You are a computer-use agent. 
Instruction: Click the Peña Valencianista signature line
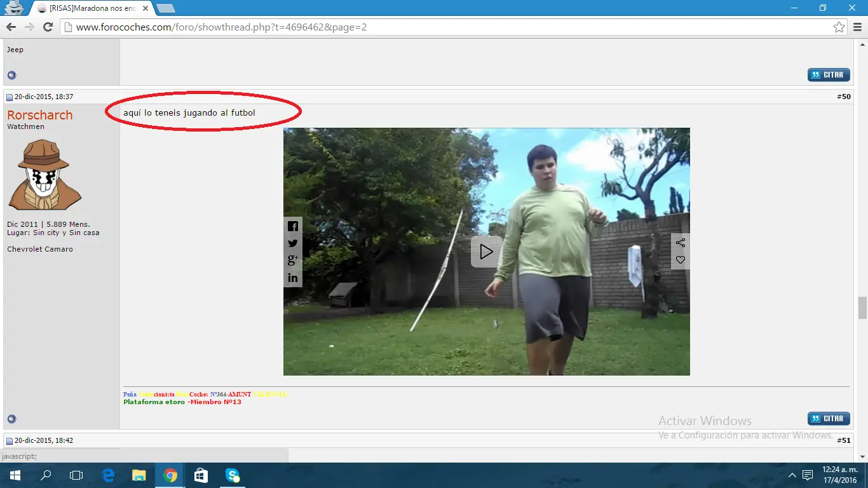pos(206,395)
